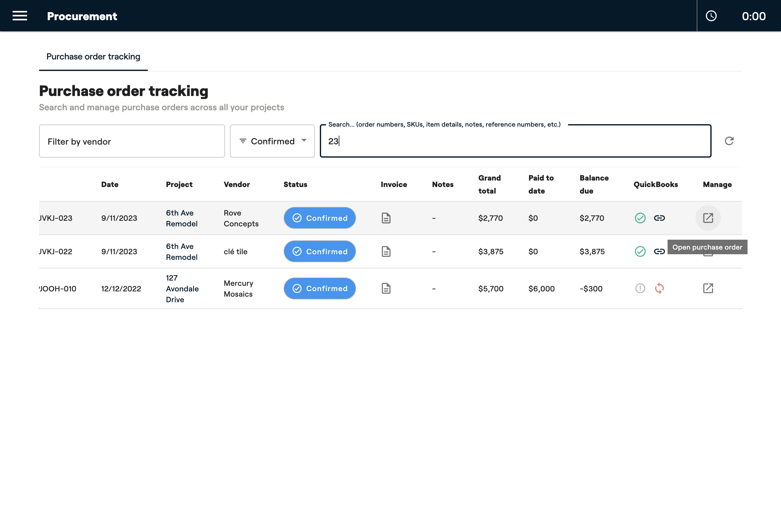The height and width of the screenshot is (532, 781).
Task: Click order number JVKJ-023
Action: (56, 218)
